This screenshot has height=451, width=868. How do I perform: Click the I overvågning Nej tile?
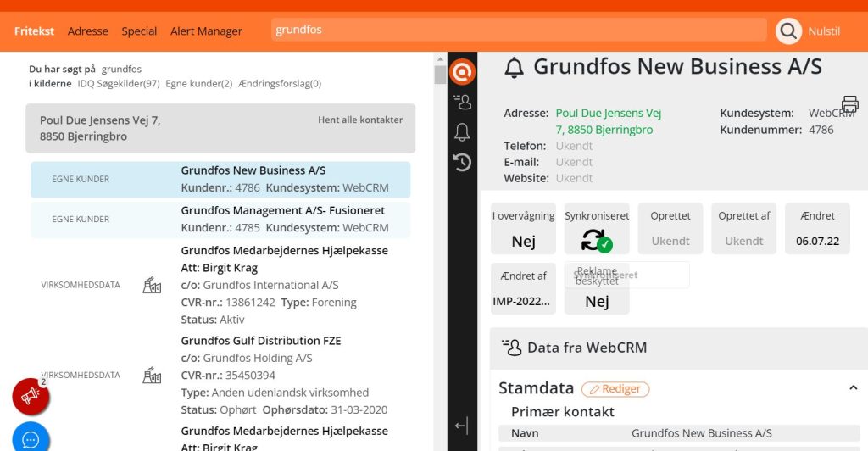pyautogui.click(x=523, y=229)
